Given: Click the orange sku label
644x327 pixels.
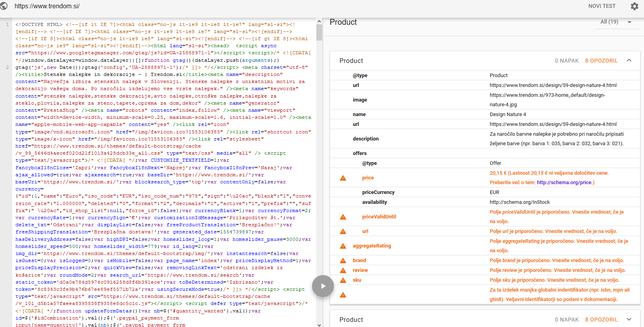Looking at the screenshot, I should coord(357,280).
